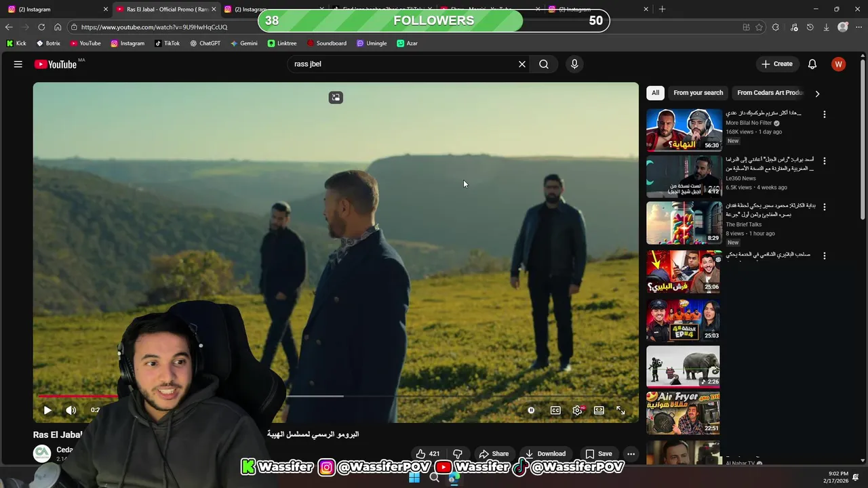Like the video (421 likes)
This screenshot has height=488, width=868.
pyautogui.click(x=427, y=454)
